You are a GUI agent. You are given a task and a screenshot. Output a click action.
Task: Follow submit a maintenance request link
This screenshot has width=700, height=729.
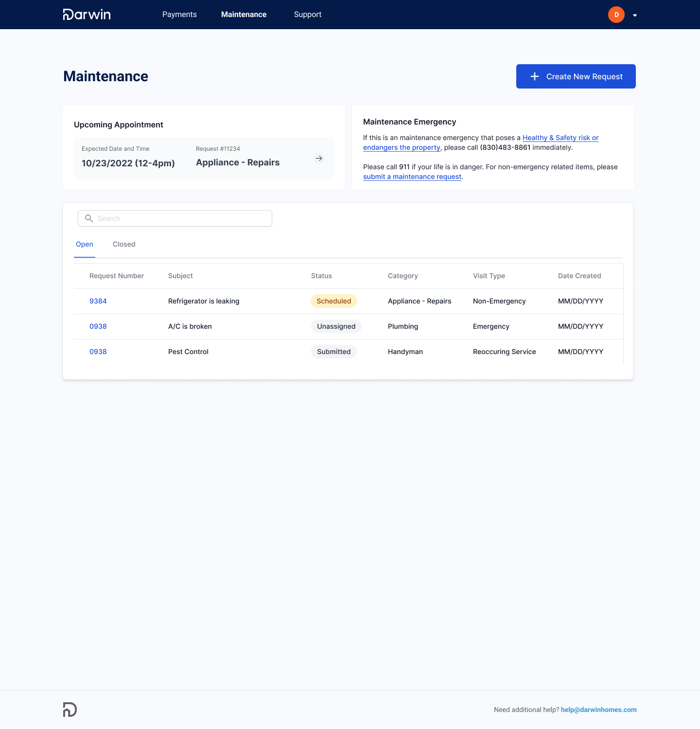click(412, 177)
